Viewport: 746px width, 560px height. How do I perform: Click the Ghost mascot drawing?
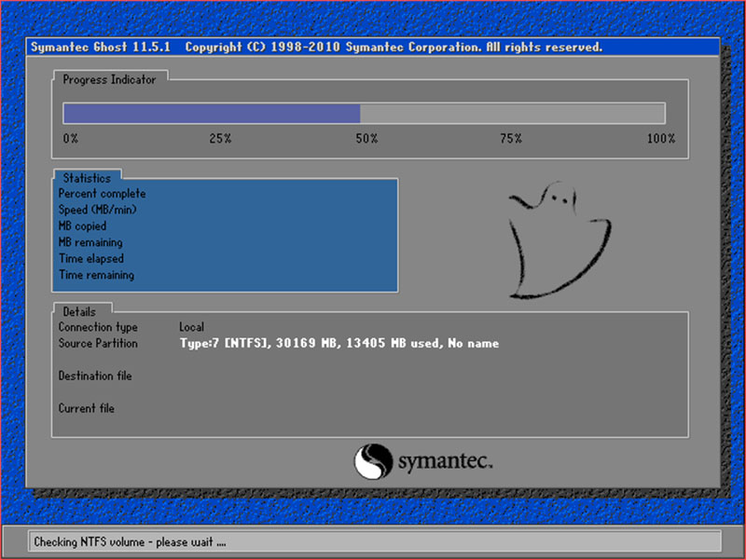(560, 239)
